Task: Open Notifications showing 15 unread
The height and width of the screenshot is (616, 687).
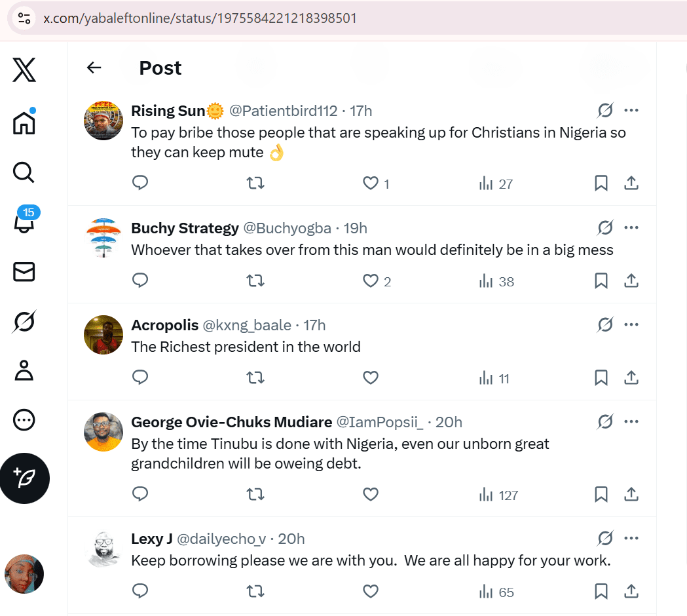Action: click(24, 223)
